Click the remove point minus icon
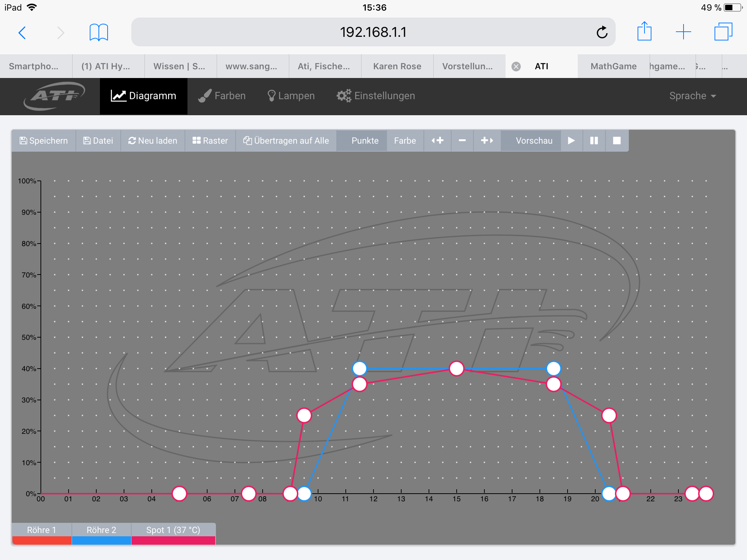This screenshot has width=747, height=560. click(x=462, y=141)
